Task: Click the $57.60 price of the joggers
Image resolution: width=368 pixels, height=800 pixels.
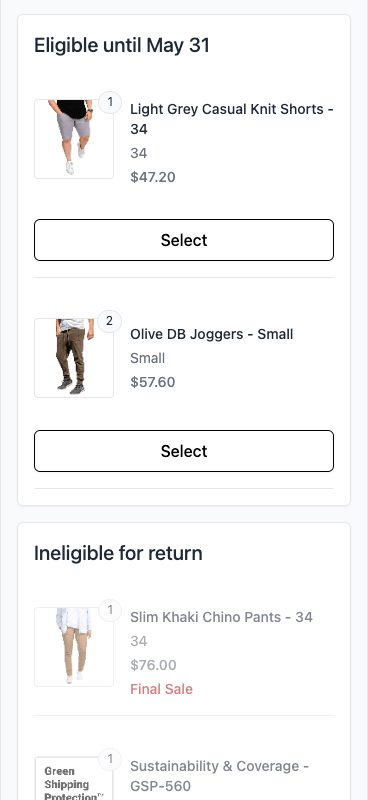Action: tap(153, 382)
